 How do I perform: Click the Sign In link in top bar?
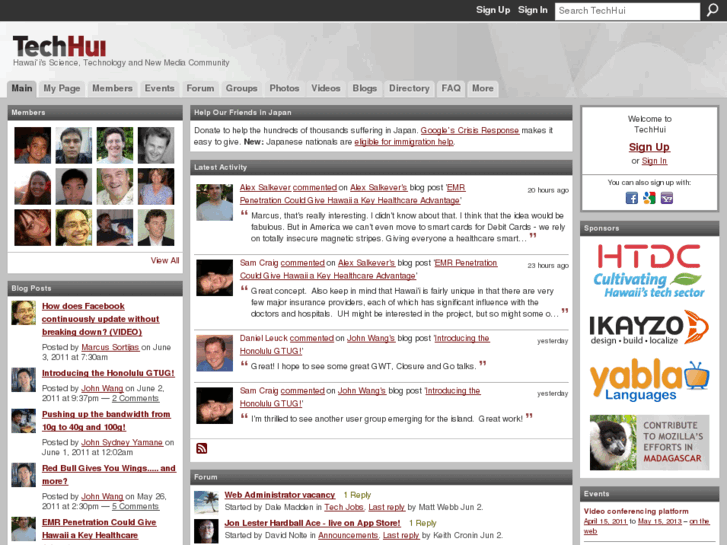[533, 10]
